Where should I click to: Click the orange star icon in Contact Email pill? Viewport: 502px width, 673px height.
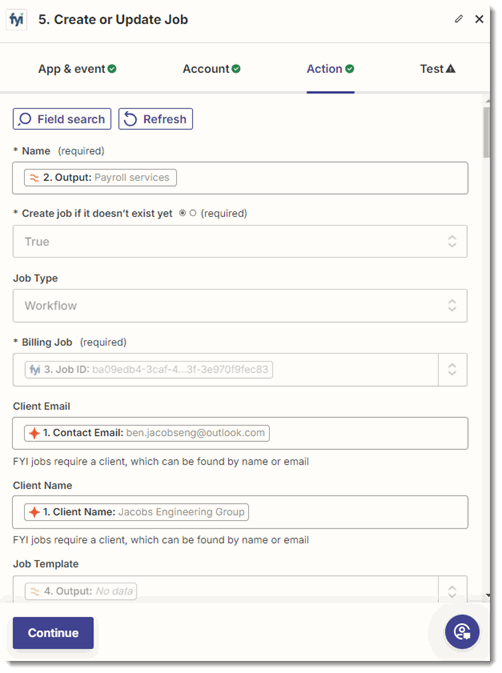pos(34,433)
